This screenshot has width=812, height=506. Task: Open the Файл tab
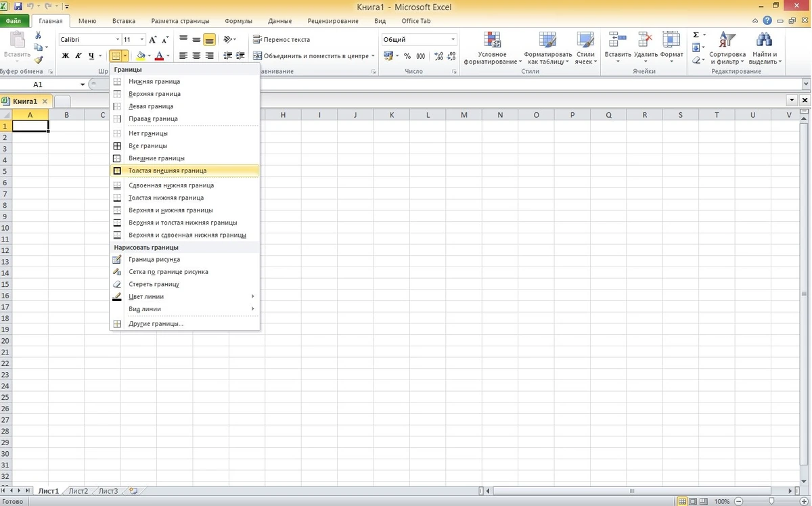pos(14,21)
